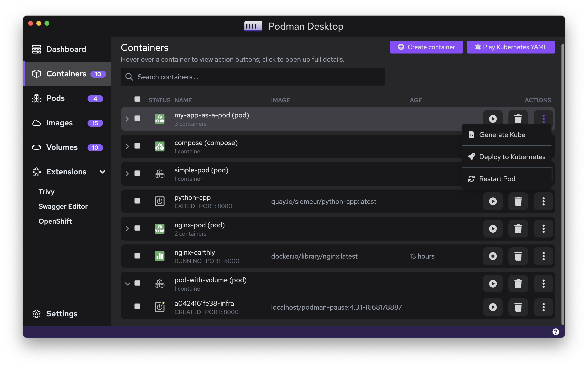The width and height of the screenshot is (588, 368).
Task: Click the Create container button
Action: pyautogui.click(x=426, y=47)
